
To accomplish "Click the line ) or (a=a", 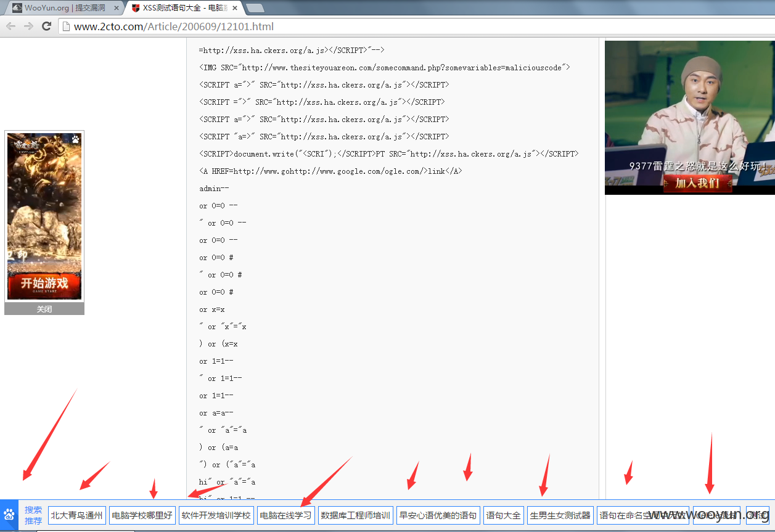I will click(x=218, y=448).
